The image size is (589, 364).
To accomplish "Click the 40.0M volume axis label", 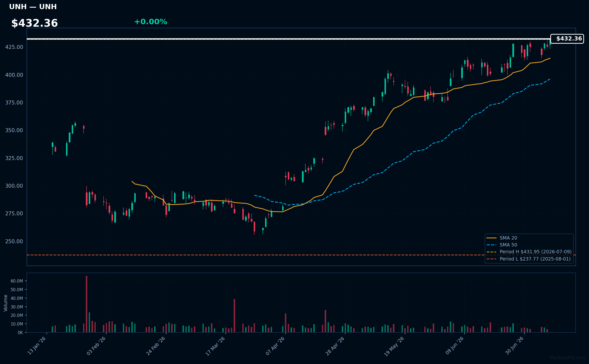I will click(17, 298).
